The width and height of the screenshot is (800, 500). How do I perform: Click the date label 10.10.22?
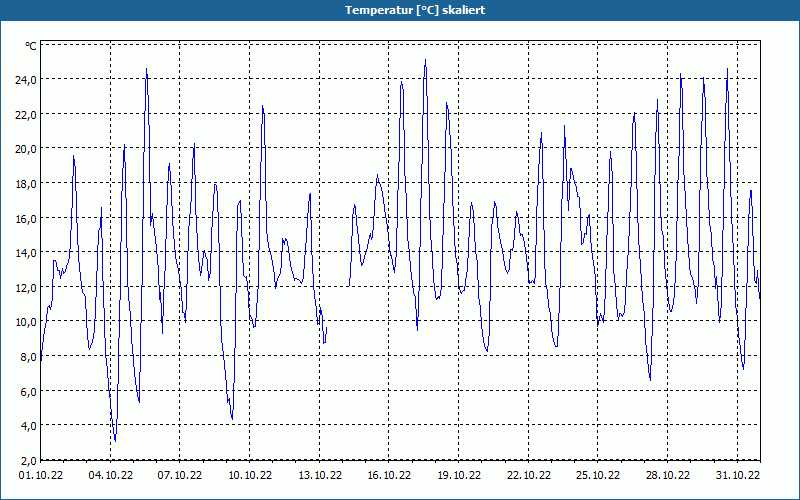pos(250,475)
